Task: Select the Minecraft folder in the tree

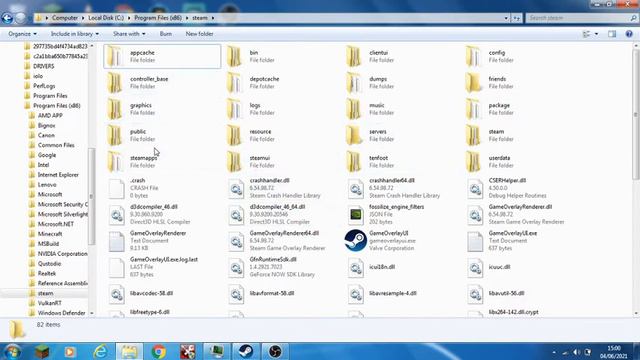Action: [50, 234]
